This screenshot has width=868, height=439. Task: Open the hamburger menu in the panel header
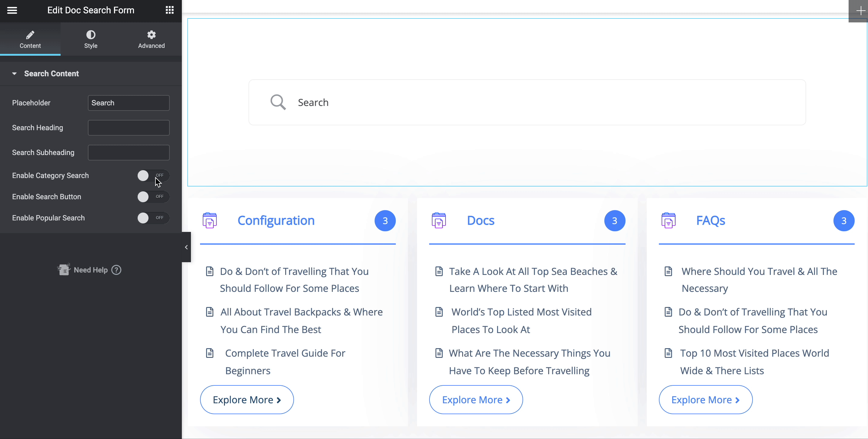(12, 10)
